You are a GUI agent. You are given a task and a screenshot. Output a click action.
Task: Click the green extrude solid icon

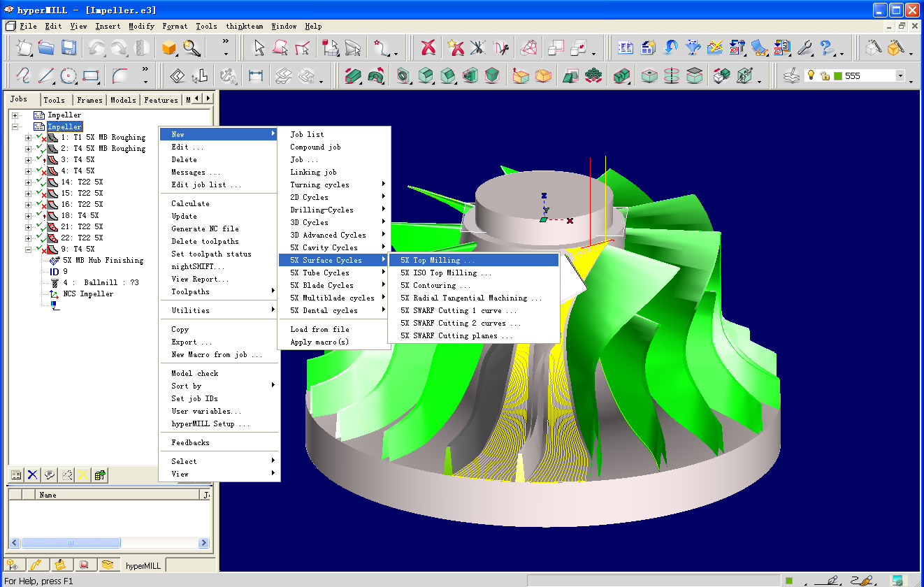[x=353, y=75]
